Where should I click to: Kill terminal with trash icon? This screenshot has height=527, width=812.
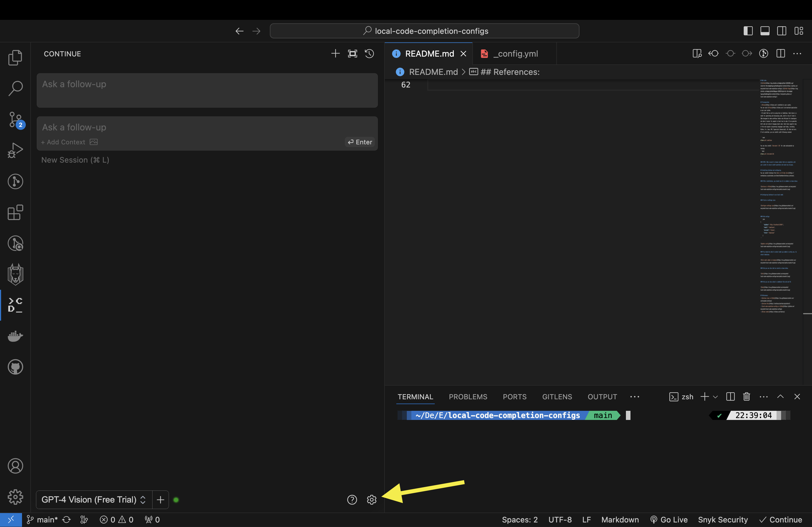[746, 396]
